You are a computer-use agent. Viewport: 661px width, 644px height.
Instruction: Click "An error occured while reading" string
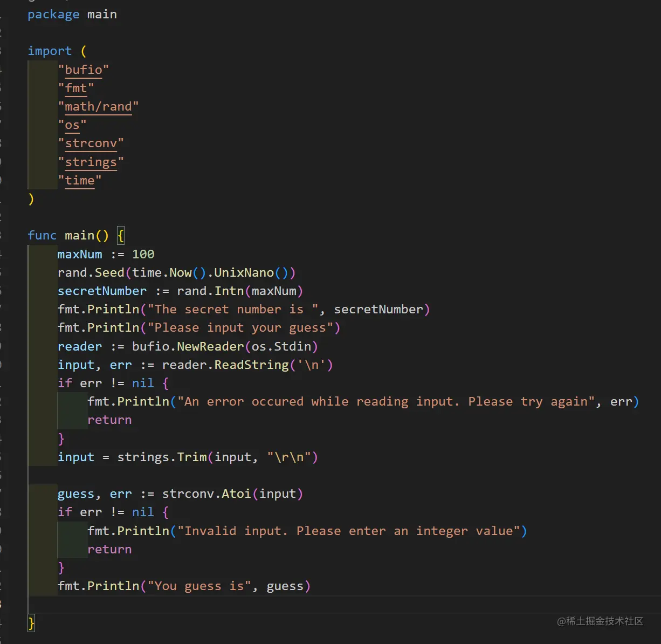[386, 402]
